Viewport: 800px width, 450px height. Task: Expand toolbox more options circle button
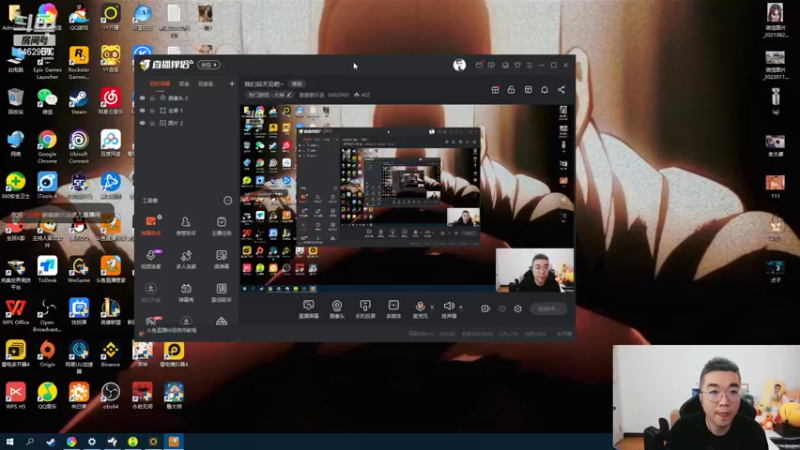pyautogui.click(x=228, y=201)
